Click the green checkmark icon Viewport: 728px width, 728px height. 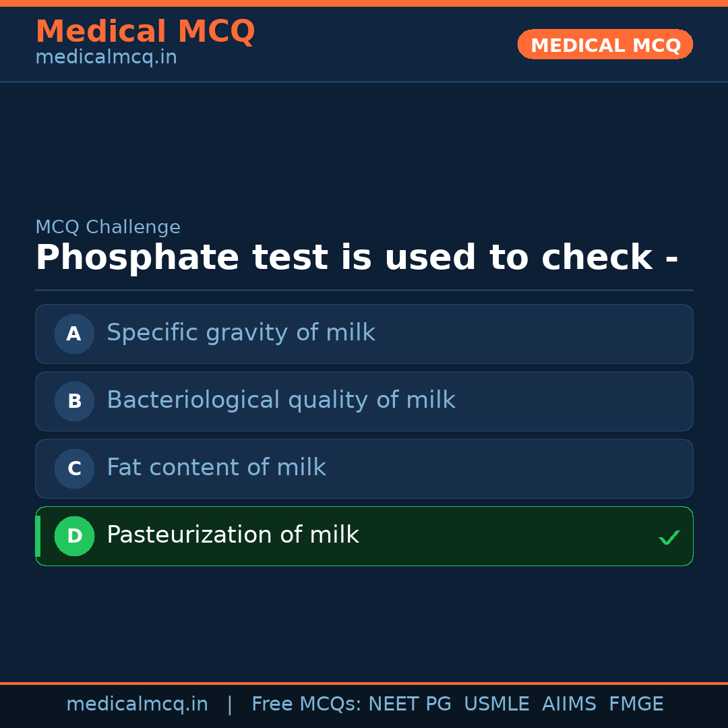[x=669, y=537]
